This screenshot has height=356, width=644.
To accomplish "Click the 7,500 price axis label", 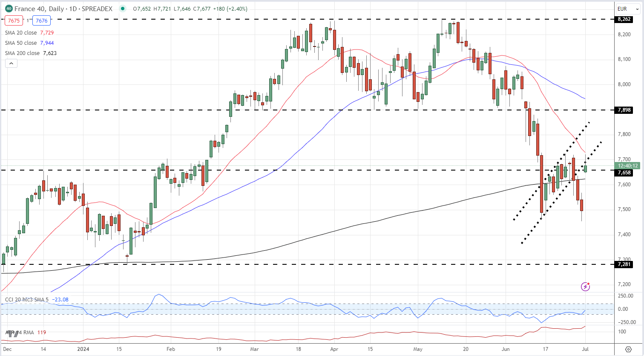I will (624, 209).
